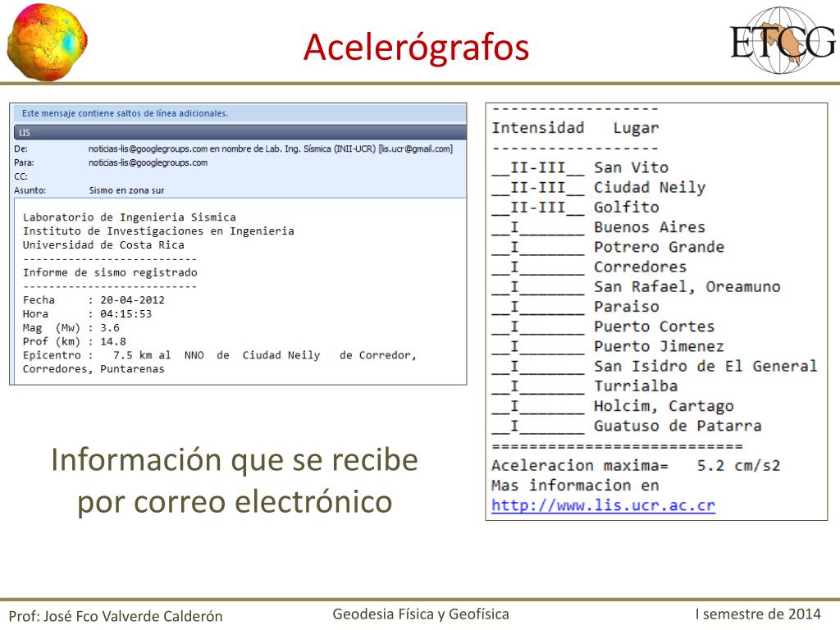The image size is (840, 630).
Task: Select 'Instituto de Investigaciones en Ingenieria' line
Action: coord(158,231)
